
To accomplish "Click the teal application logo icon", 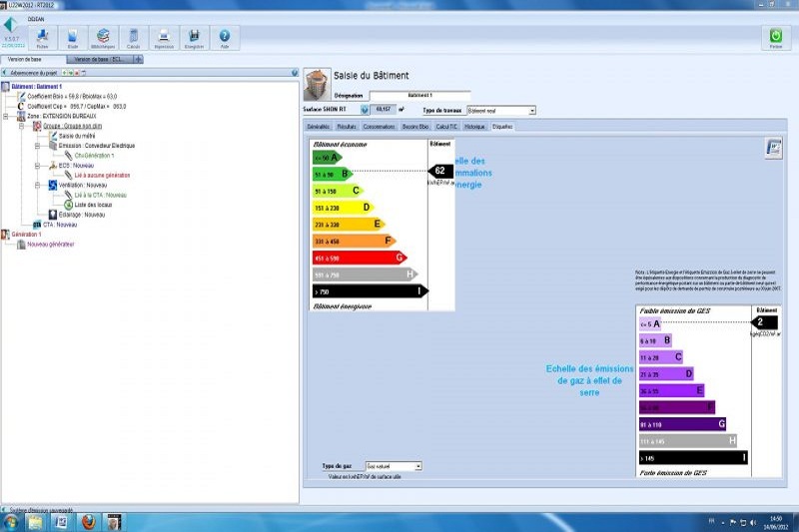I will tap(11, 25).
